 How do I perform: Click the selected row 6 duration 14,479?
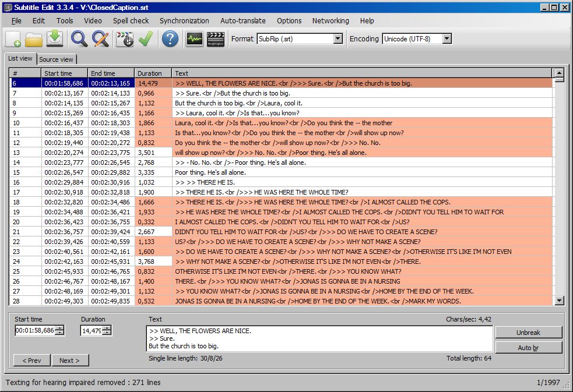(153, 83)
